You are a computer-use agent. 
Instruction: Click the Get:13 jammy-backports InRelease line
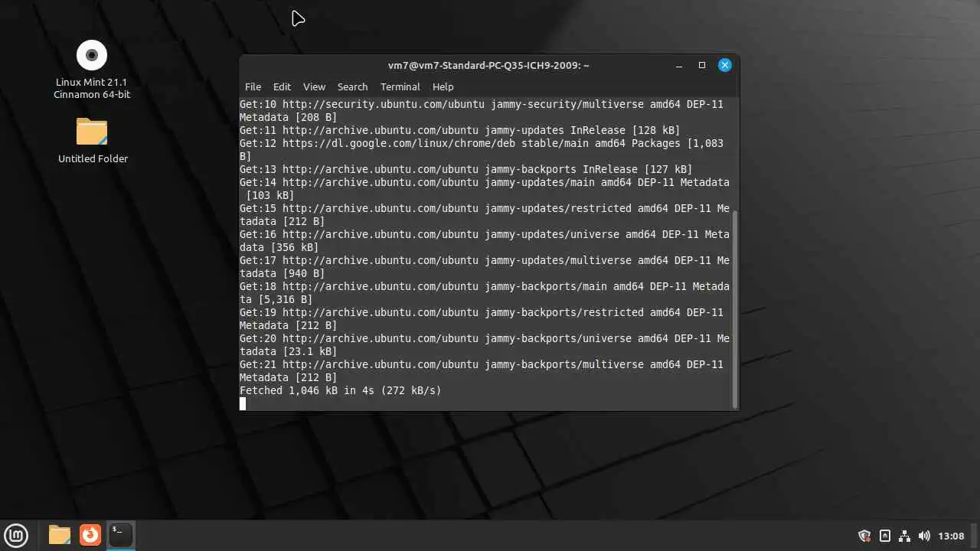(465, 169)
